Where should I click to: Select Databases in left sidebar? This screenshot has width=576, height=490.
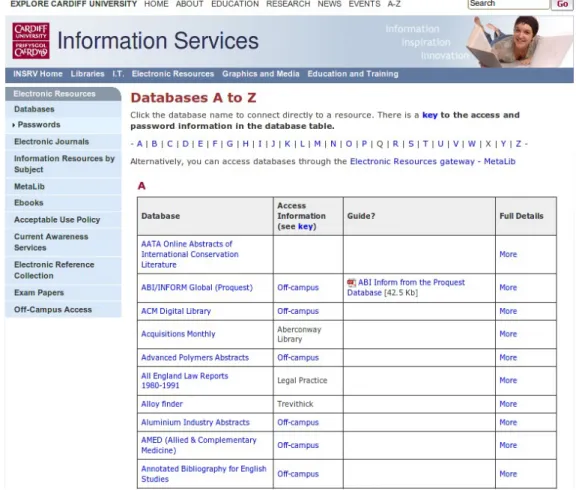tap(34, 109)
